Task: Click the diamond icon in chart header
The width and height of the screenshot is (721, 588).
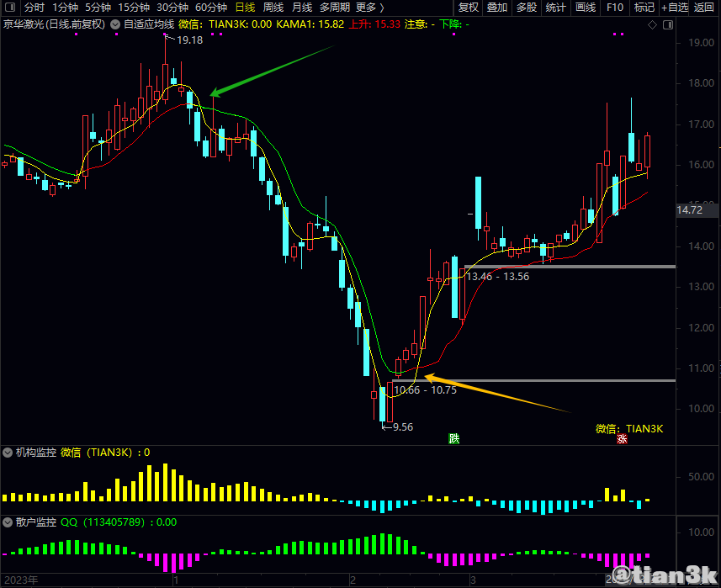Action: coord(652,25)
